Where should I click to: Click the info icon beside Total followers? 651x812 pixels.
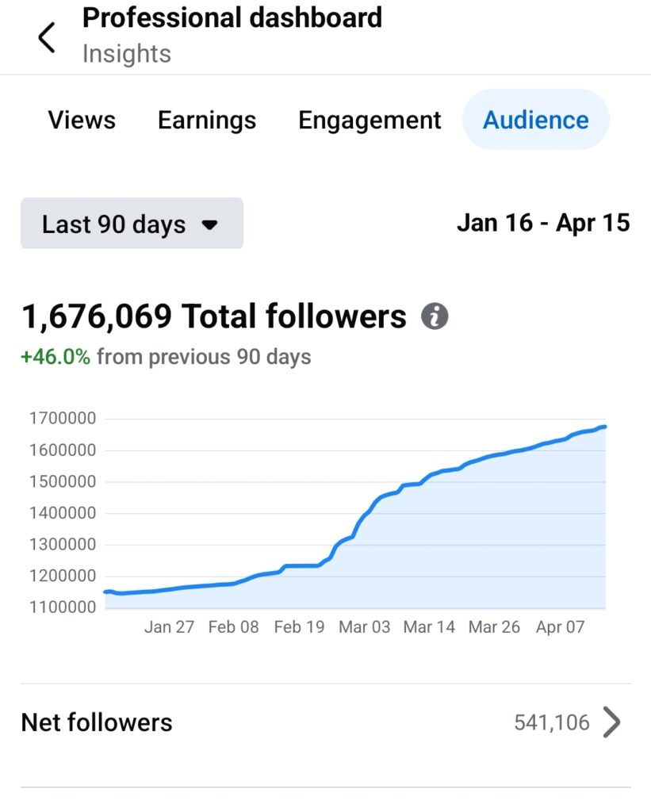click(x=435, y=316)
